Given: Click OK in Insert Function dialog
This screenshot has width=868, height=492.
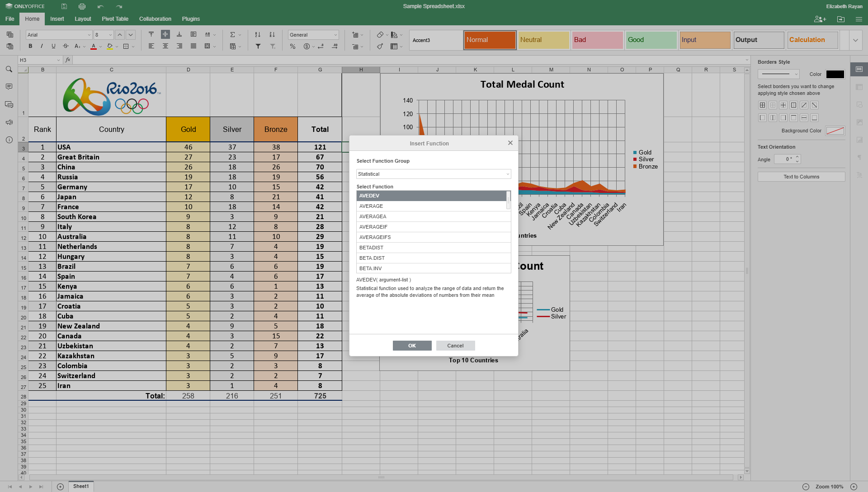Looking at the screenshot, I should (412, 346).
